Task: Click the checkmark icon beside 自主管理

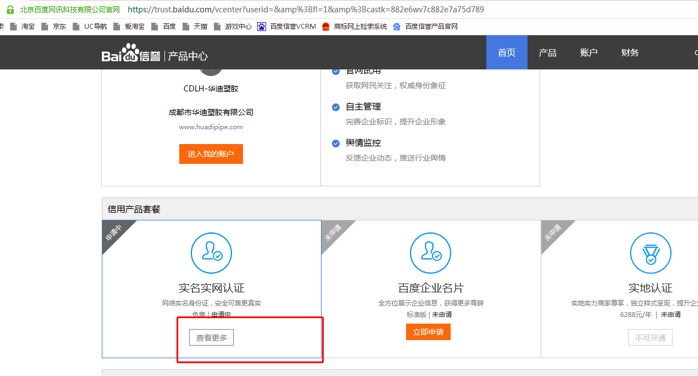Action: 336,107
